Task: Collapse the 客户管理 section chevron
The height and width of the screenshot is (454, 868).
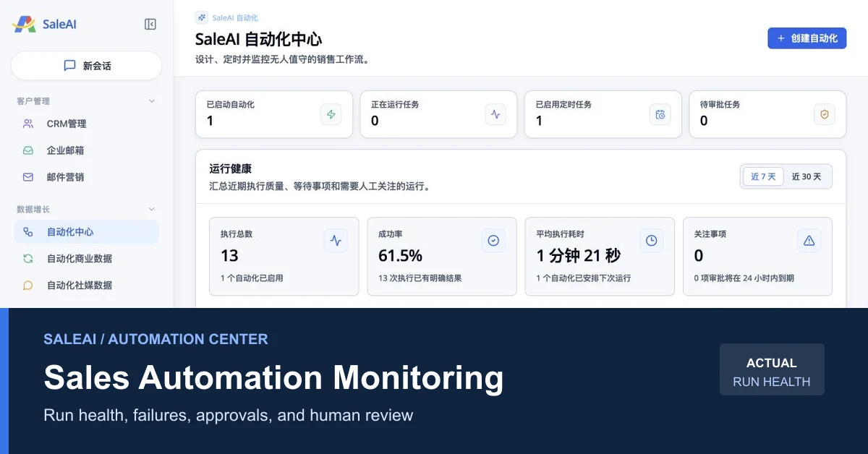Action: point(152,101)
